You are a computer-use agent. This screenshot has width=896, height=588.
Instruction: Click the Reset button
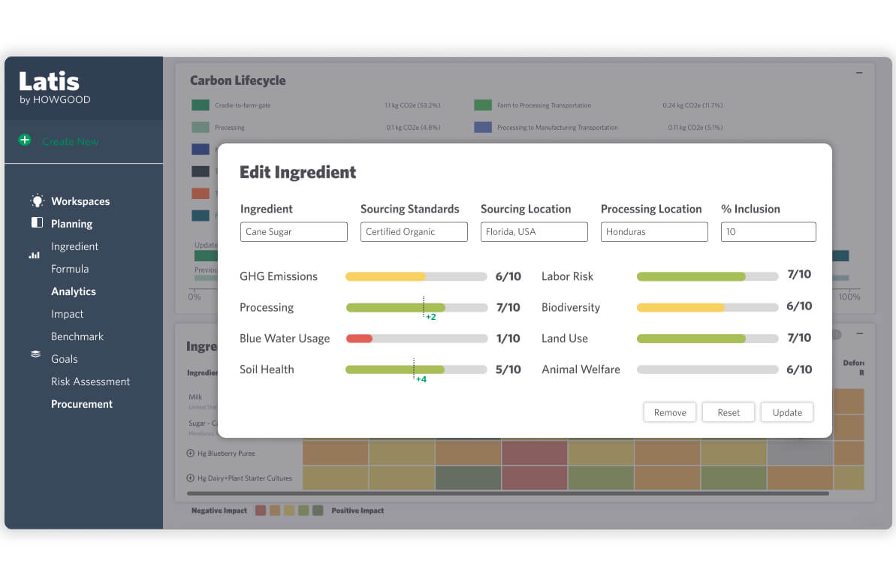[x=729, y=412]
